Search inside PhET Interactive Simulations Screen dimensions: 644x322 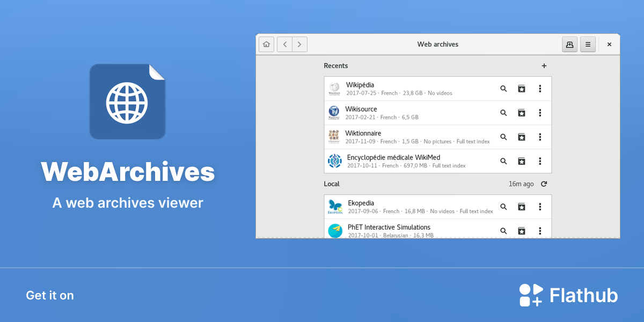(503, 231)
